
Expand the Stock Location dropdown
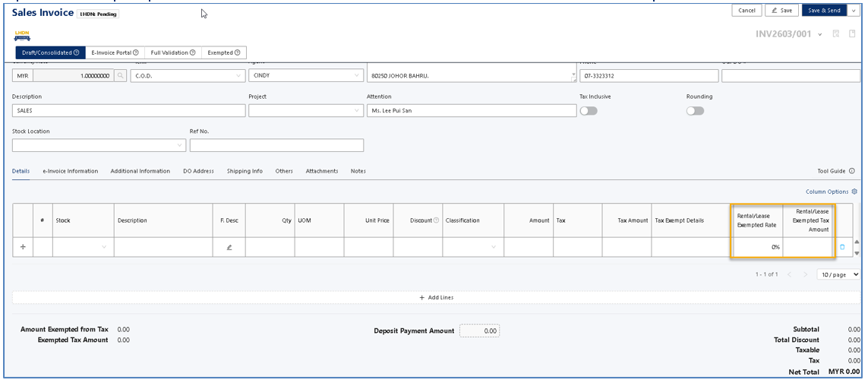(x=99, y=145)
